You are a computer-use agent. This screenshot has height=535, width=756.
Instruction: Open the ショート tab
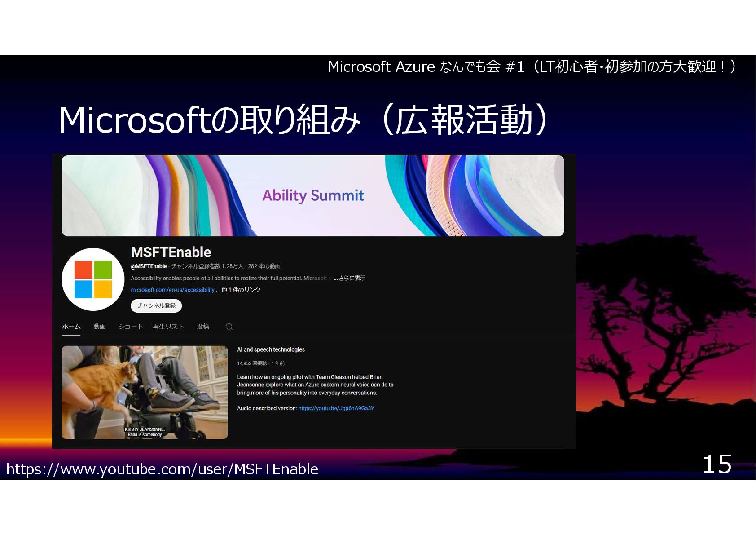[x=131, y=327]
